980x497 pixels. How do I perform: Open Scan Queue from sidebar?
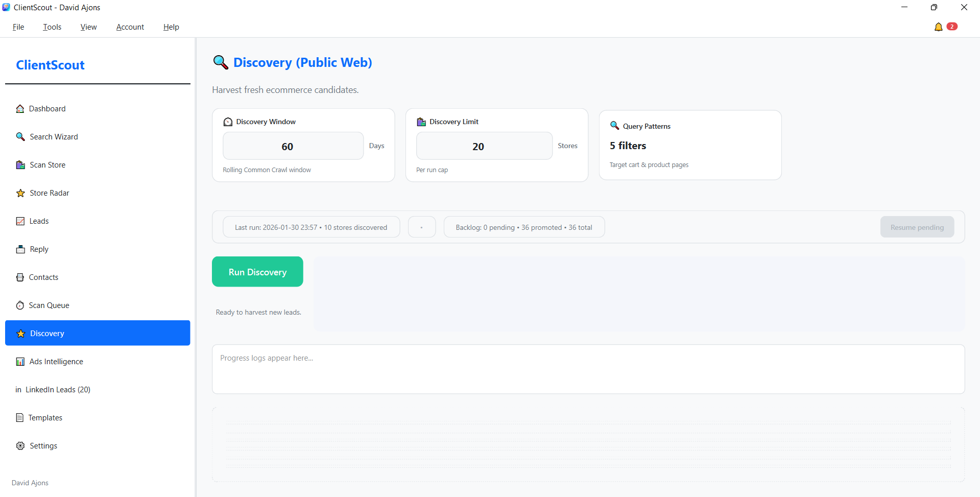pos(98,305)
